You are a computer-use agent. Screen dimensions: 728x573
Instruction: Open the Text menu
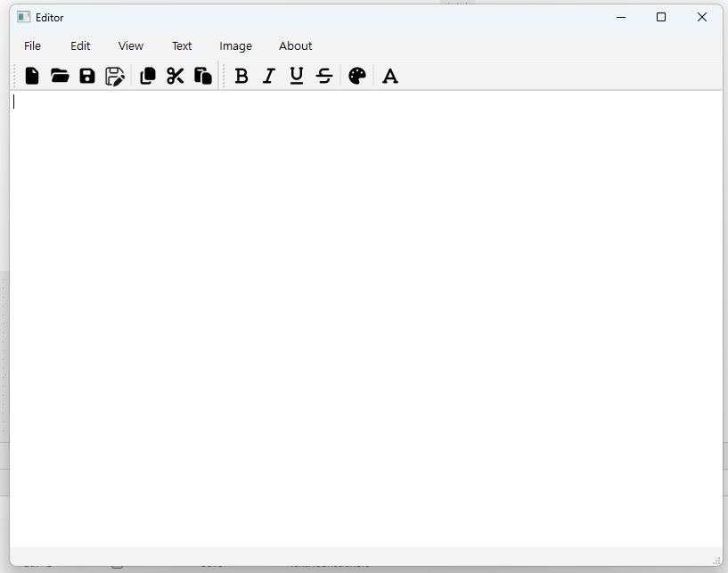point(182,46)
